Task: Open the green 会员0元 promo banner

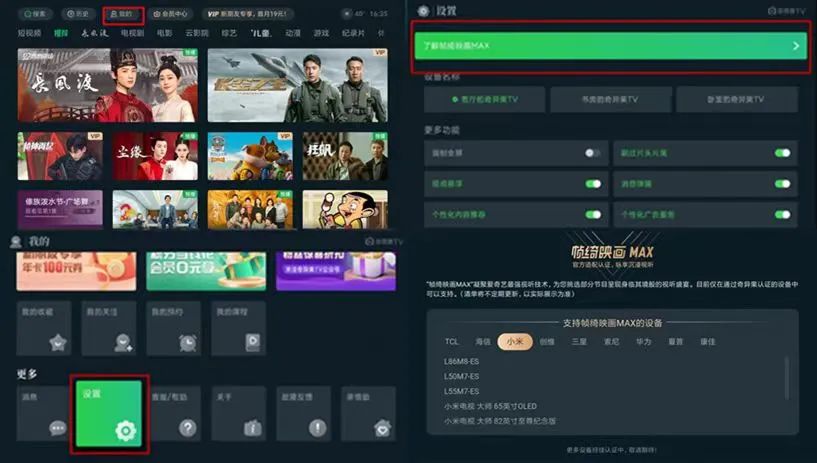Action: (x=206, y=271)
